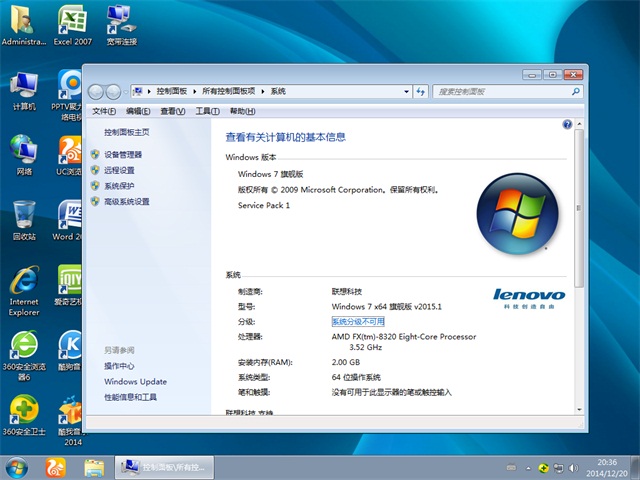This screenshot has width=640, height=480.
Task: Click the Windows Start orb
Action: click(x=17, y=467)
